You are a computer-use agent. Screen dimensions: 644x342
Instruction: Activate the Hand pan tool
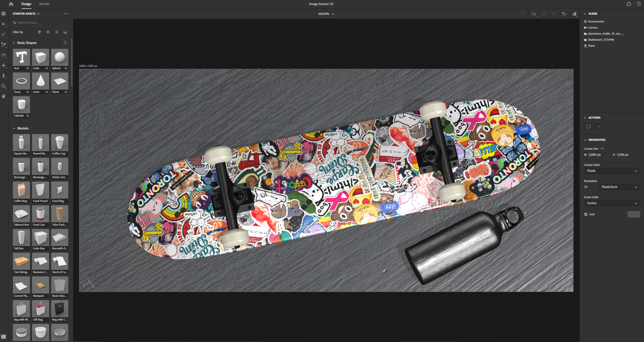4,96
